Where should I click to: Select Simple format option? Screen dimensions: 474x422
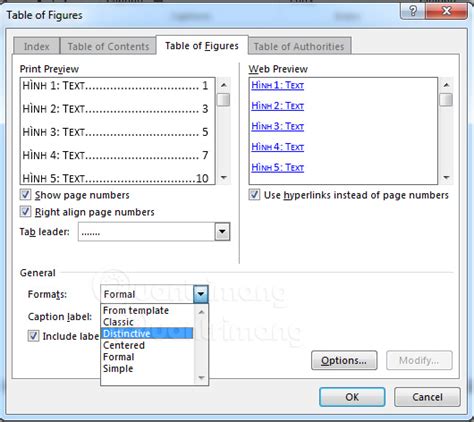coord(147,368)
